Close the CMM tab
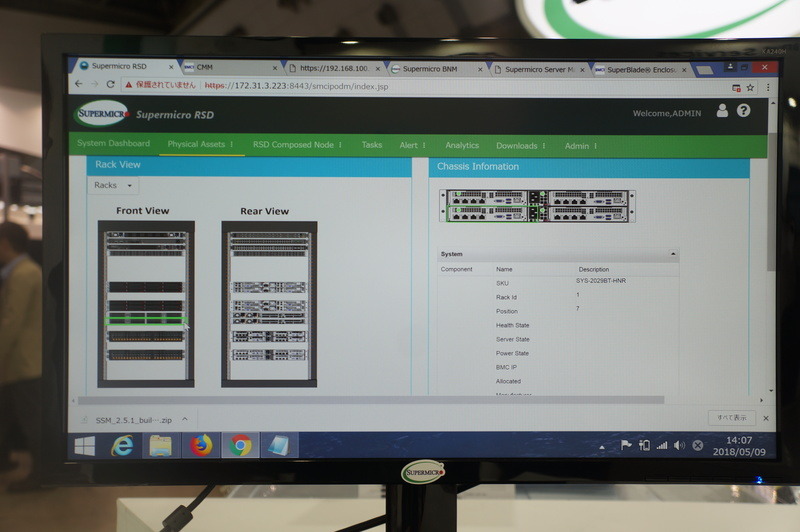 coord(275,68)
